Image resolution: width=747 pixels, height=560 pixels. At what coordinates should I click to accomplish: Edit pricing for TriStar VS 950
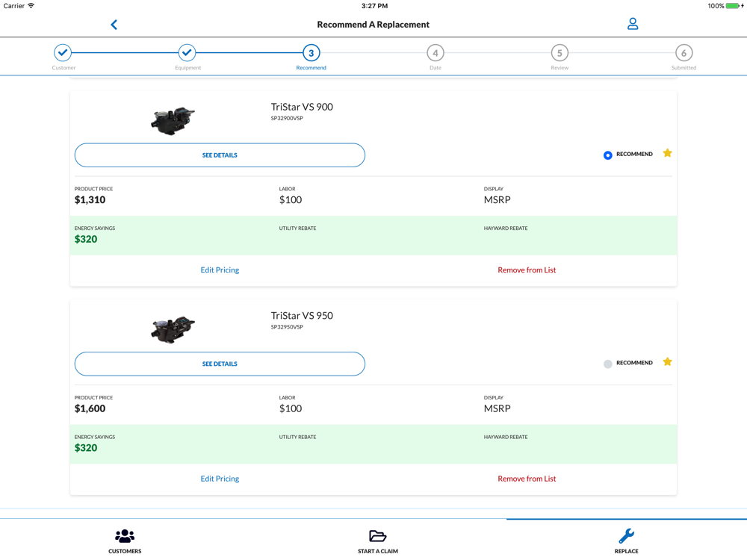tap(220, 479)
